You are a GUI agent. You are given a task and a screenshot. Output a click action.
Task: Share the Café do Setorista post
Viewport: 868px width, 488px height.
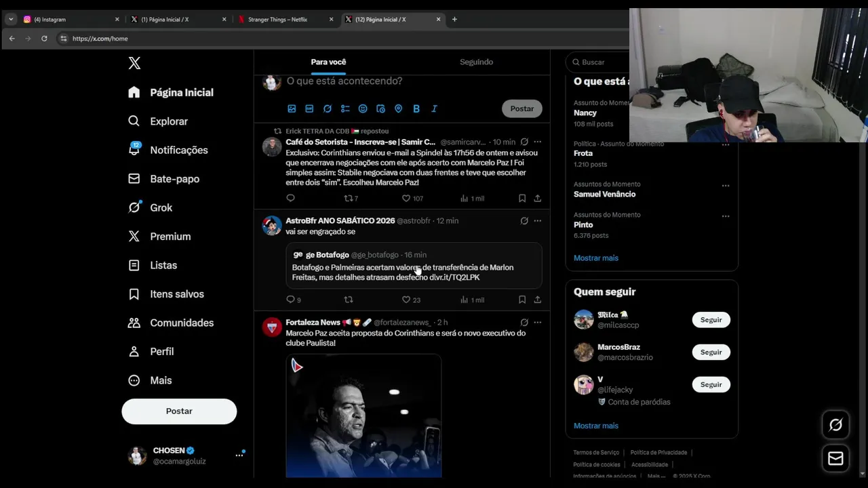(538, 199)
